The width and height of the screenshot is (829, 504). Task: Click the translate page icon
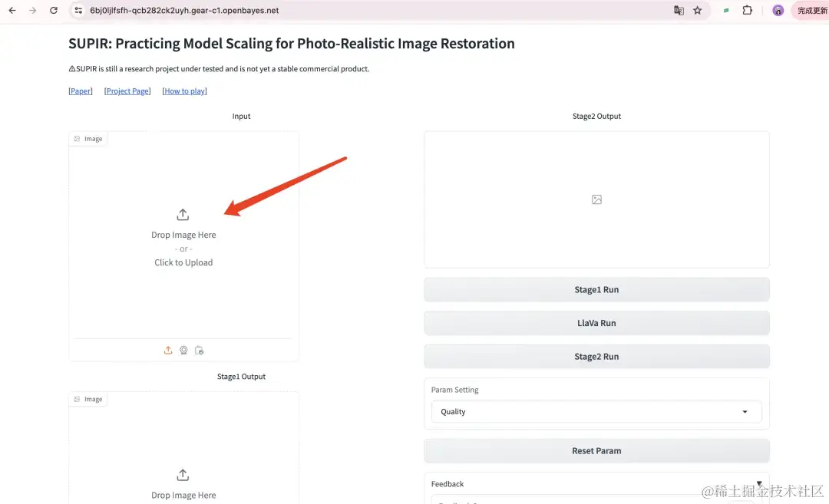pyautogui.click(x=679, y=10)
